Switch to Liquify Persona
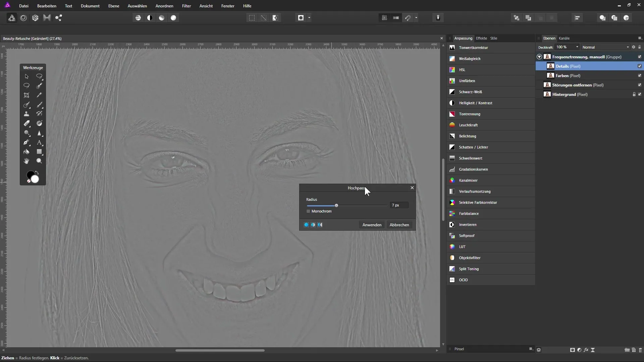 click(x=23, y=18)
